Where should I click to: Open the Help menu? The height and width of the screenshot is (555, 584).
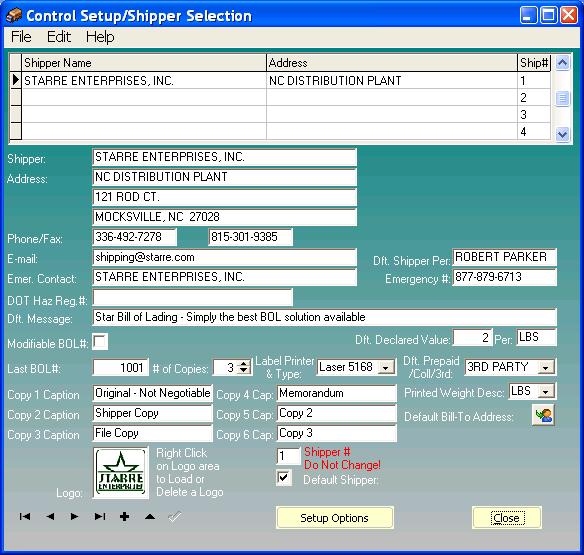100,37
